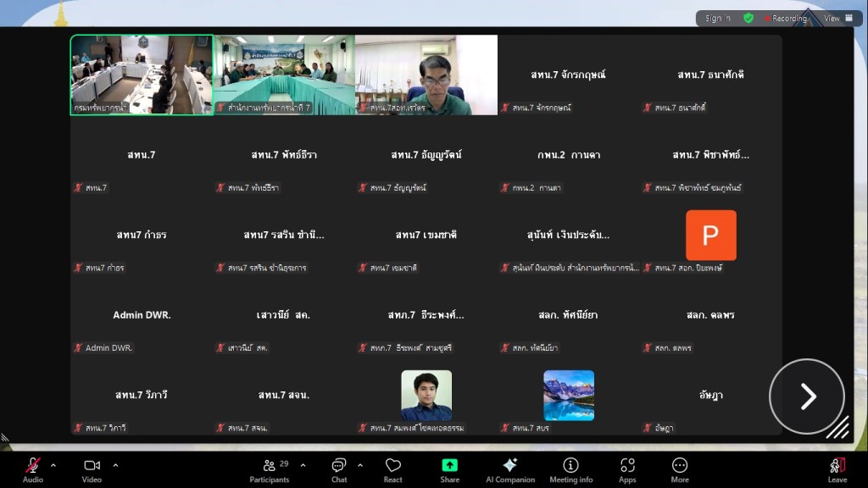Select the large name 'สทน7 รสริน ชำนิ...' tile
Screen dimensions: 868x488
284,235
